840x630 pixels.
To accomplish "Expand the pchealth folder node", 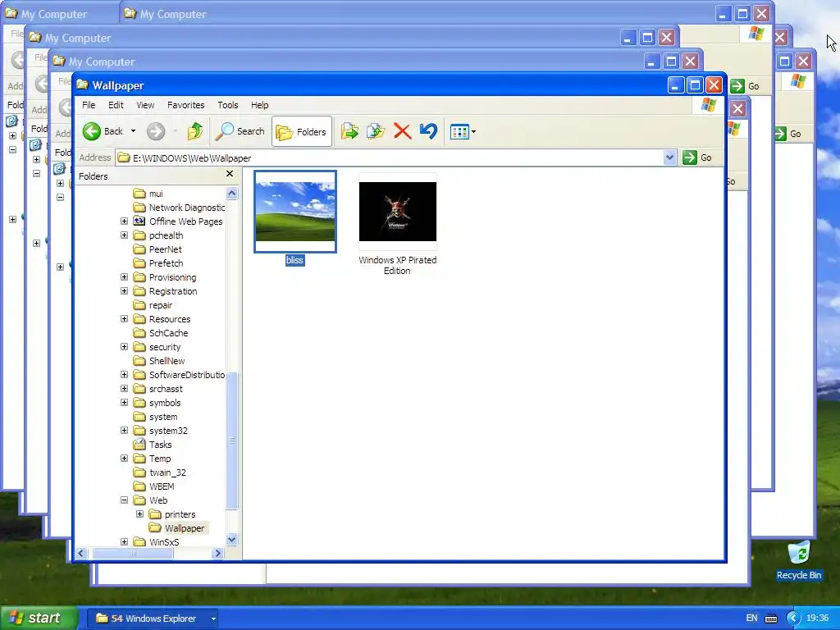I will [x=125, y=235].
